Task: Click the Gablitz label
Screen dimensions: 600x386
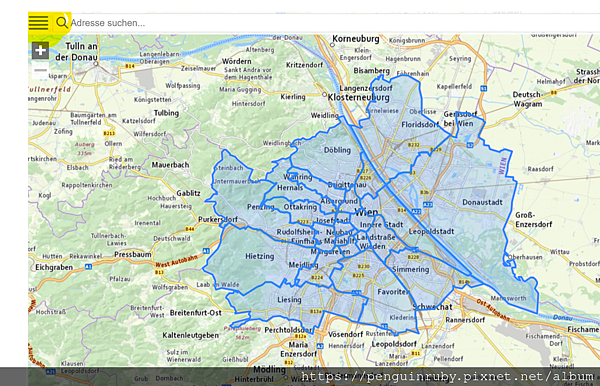Action: pyautogui.click(x=188, y=193)
